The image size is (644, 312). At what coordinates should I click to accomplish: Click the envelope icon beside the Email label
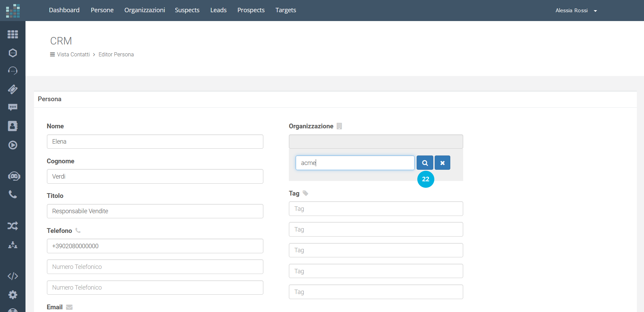[69, 307]
